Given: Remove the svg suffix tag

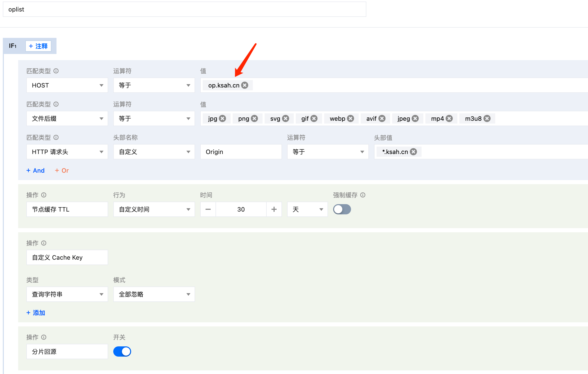Looking at the screenshot, I should 286,118.
